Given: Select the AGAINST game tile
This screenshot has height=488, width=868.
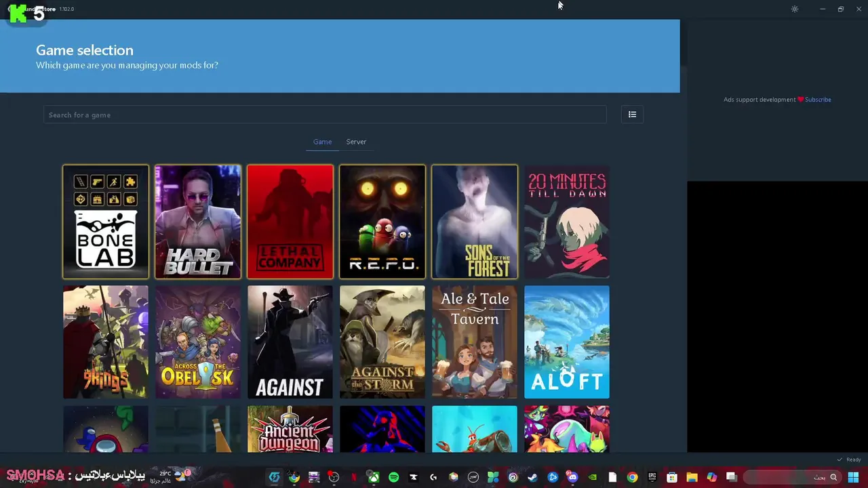Looking at the screenshot, I should (x=290, y=342).
